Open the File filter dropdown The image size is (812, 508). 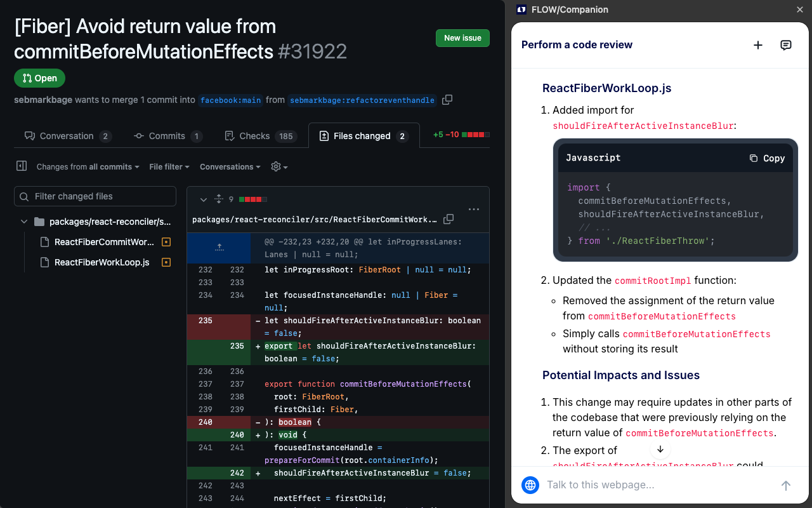tap(169, 167)
